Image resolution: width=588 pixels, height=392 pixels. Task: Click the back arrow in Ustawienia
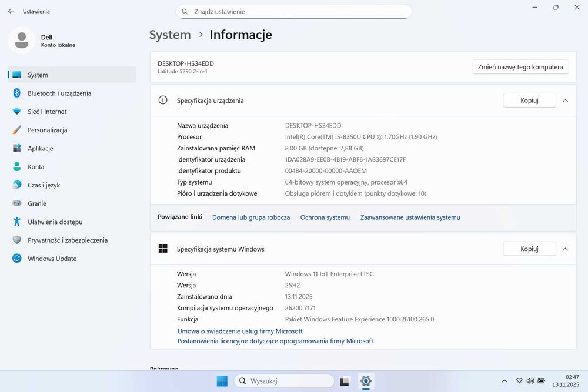(x=11, y=11)
